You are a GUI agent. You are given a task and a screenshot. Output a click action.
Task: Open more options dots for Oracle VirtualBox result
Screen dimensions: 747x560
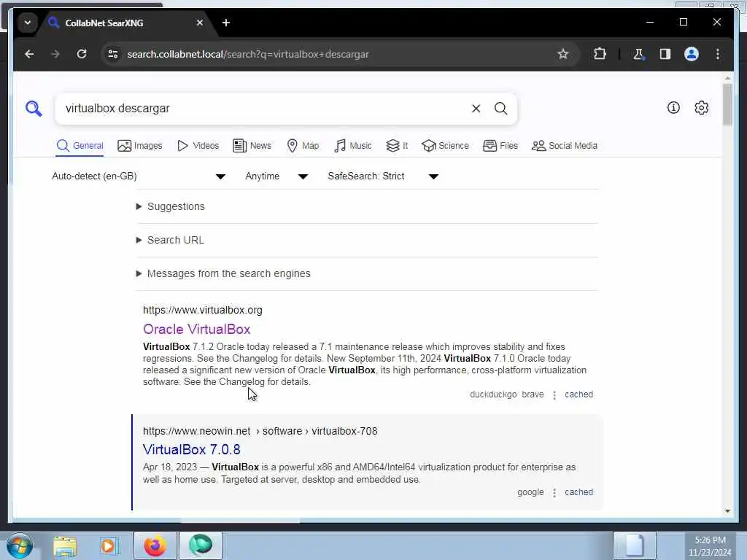pos(554,394)
